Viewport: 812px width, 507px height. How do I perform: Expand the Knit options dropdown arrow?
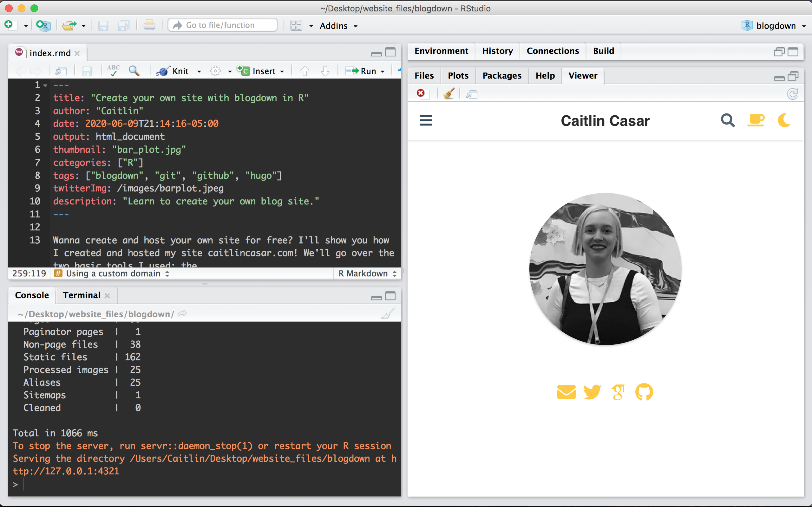coord(199,71)
